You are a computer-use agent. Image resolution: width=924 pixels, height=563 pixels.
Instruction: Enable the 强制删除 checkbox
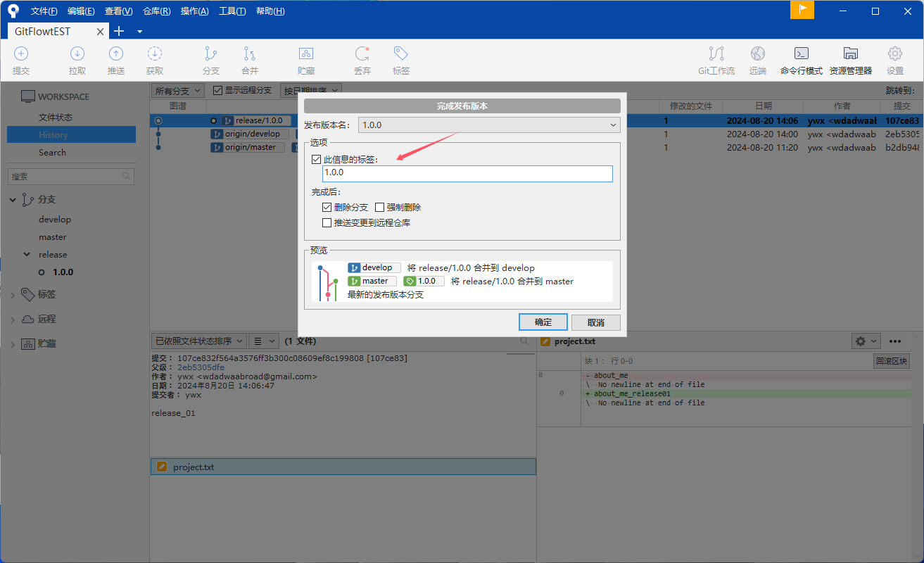click(380, 208)
